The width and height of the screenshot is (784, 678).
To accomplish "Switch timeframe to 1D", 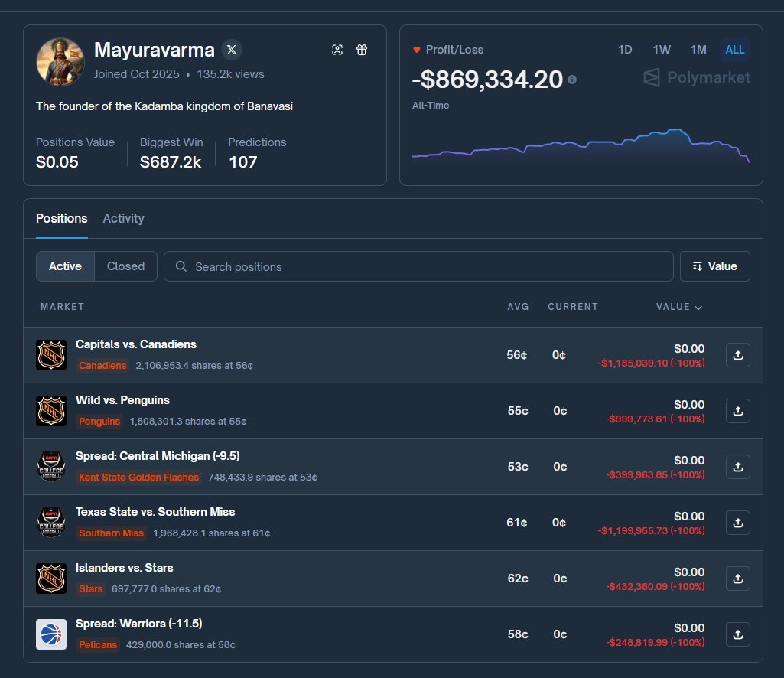I will (625, 50).
